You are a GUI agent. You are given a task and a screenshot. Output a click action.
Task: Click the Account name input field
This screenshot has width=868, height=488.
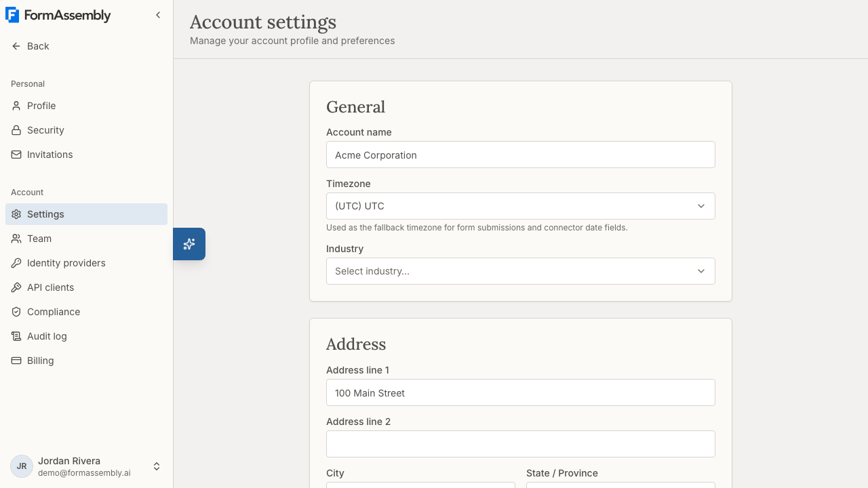coord(521,155)
